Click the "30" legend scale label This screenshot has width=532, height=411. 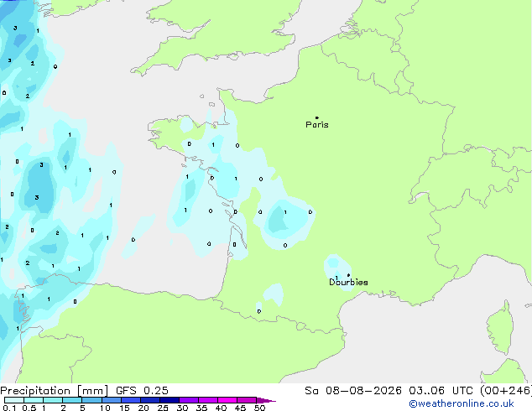182,408
